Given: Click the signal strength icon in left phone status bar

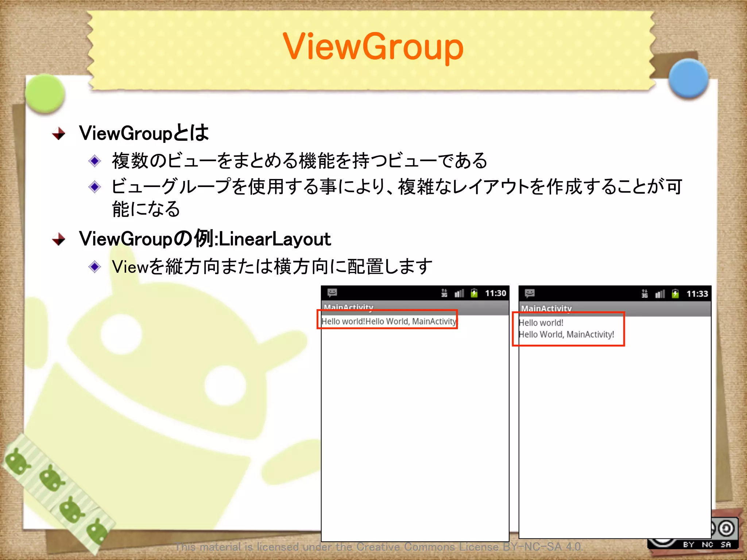Looking at the screenshot, I should (459, 293).
